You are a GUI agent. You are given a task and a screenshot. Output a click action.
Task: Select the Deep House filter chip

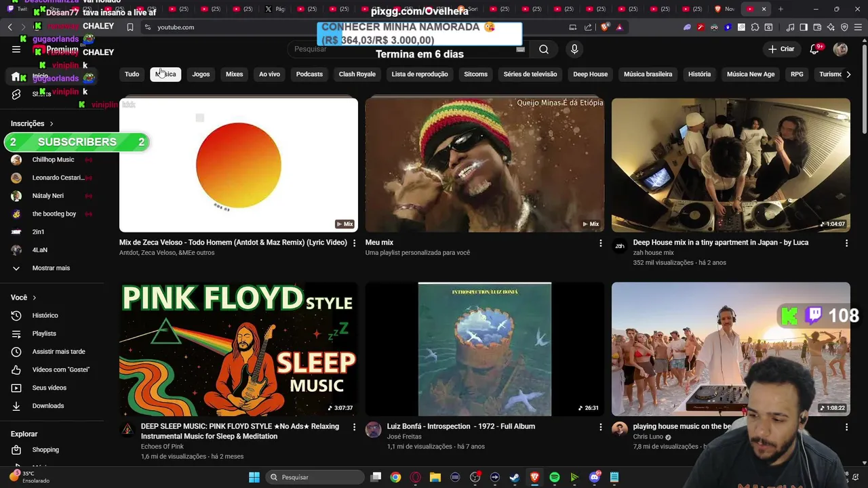pyautogui.click(x=590, y=75)
